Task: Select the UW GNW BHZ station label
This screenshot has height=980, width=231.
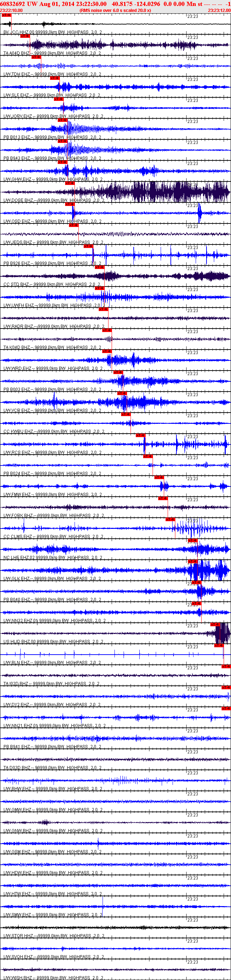Action: pyautogui.click(x=53, y=830)
